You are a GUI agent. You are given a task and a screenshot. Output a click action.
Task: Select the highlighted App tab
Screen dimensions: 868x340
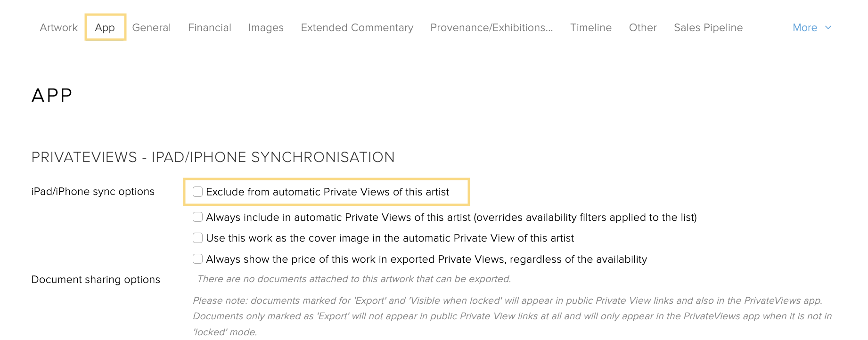point(105,28)
